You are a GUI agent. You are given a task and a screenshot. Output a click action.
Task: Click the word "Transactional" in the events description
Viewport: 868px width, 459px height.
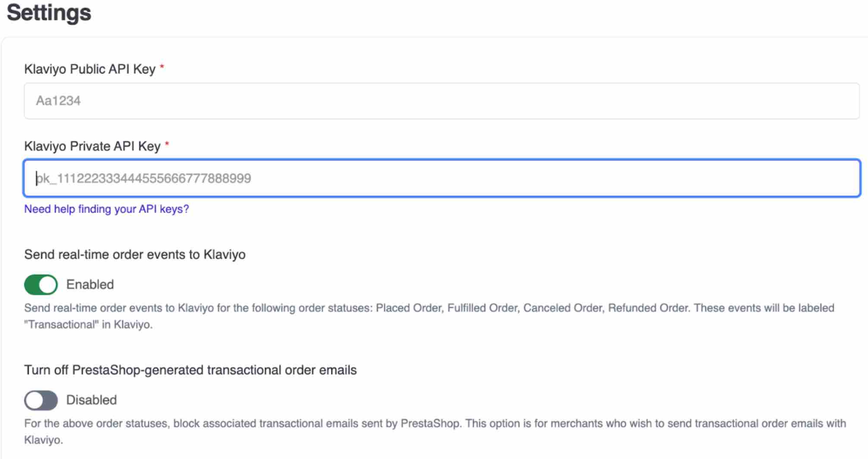tap(62, 325)
